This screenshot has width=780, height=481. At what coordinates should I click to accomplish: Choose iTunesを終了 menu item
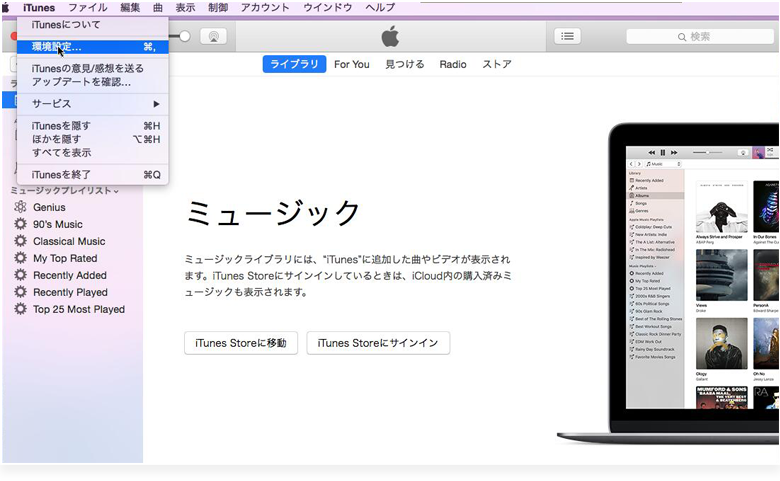[93, 175]
